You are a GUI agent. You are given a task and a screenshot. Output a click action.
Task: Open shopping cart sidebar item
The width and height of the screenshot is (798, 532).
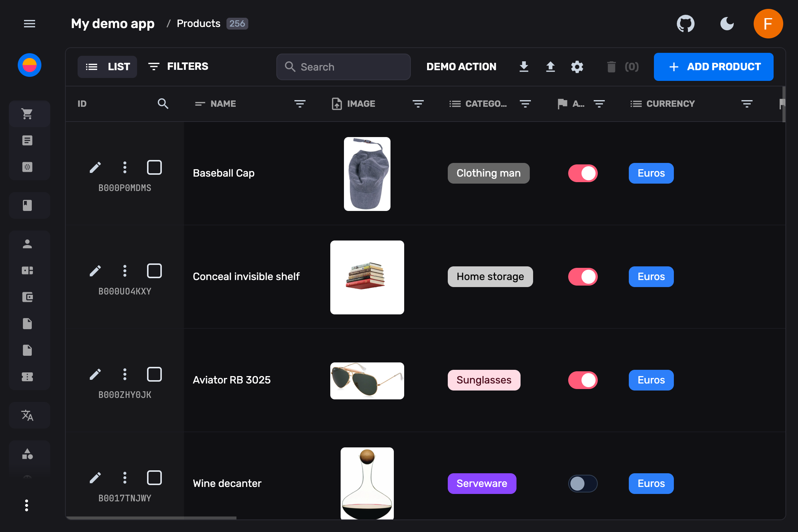point(27,114)
